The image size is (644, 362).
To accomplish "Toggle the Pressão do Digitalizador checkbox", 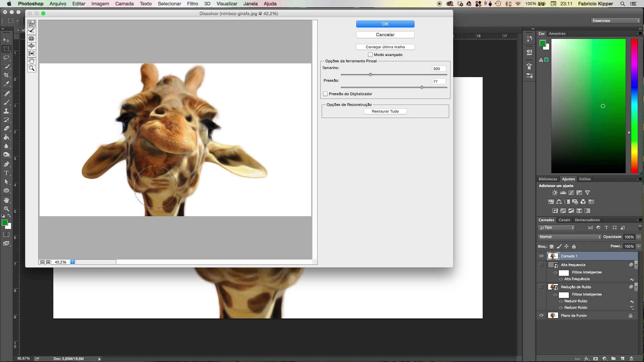I will tap(325, 94).
